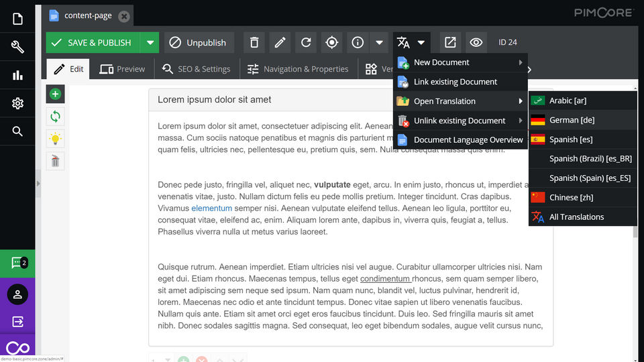Screen dimensions: 644x362
Task: Open Unlink existing Document submenu
Action: point(460,120)
